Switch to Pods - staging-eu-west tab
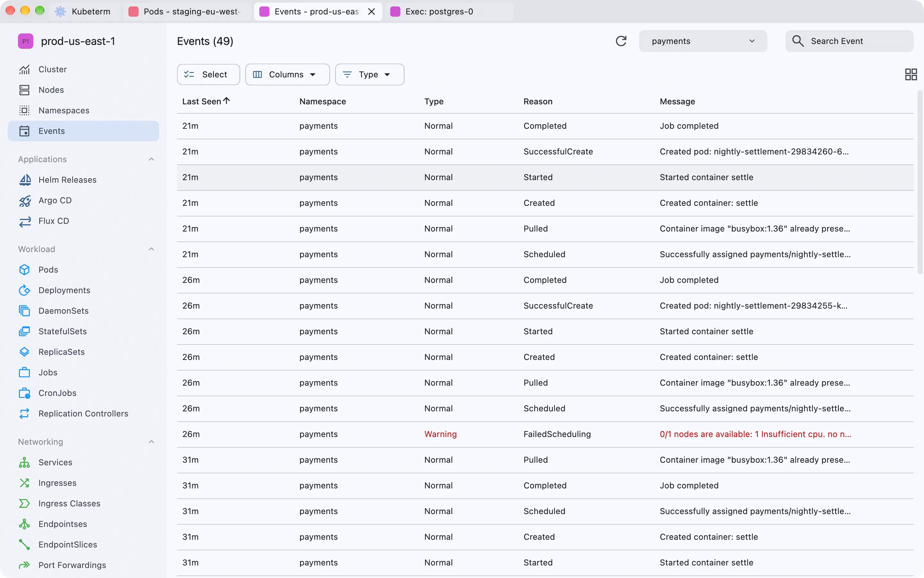This screenshot has width=924, height=578. [187, 12]
